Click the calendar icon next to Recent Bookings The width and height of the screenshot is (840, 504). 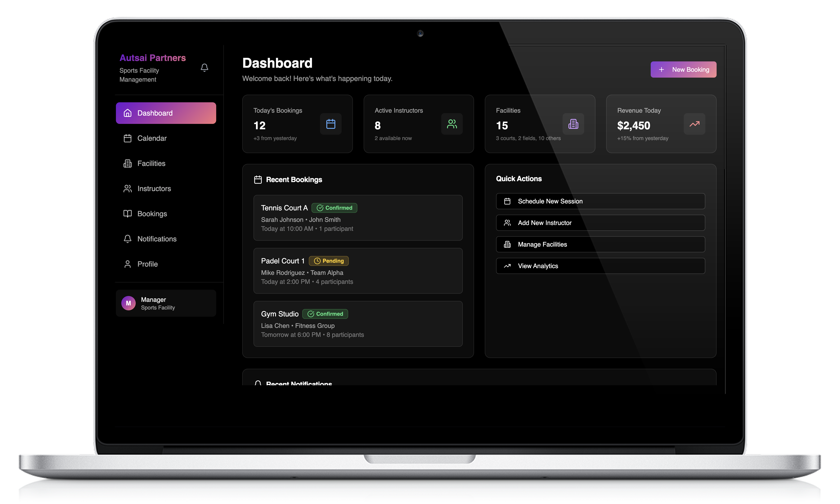258,180
